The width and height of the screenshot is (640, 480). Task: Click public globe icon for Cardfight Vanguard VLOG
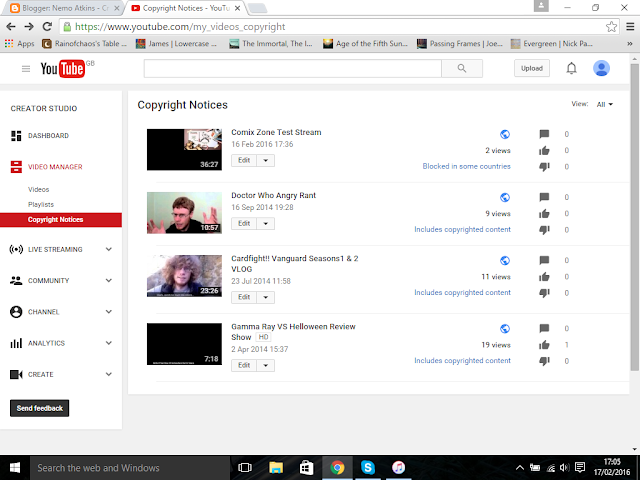click(x=505, y=260)
